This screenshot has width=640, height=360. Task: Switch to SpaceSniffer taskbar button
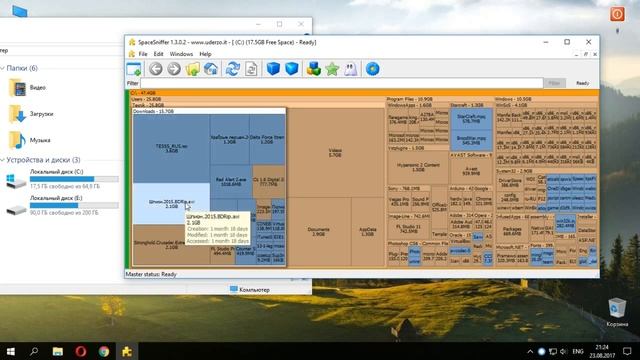(x=127, y=351)
